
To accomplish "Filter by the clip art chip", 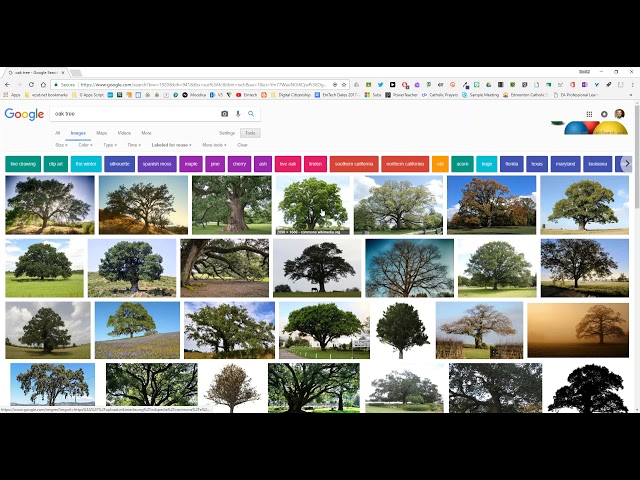I will 56,164.
